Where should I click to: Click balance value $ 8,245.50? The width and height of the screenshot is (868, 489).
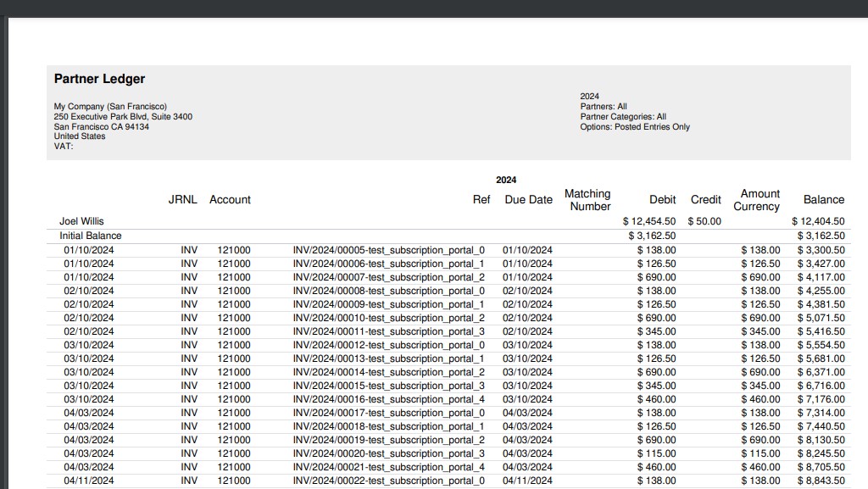coord(821,453)
